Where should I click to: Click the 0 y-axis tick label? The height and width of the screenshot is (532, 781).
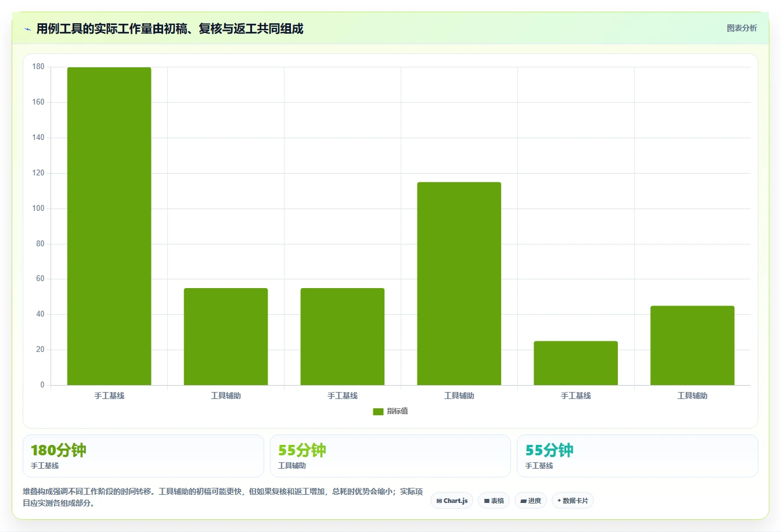[x=42, y=385]
